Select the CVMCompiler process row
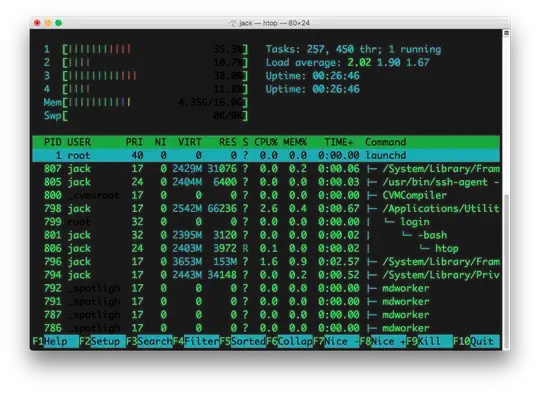The image size is (540, 393). pyautogui.click(x=266, y=195)
